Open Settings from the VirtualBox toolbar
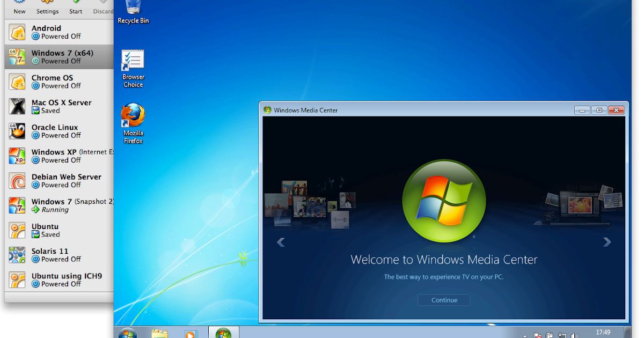The image size is (644, 338). 48,8
